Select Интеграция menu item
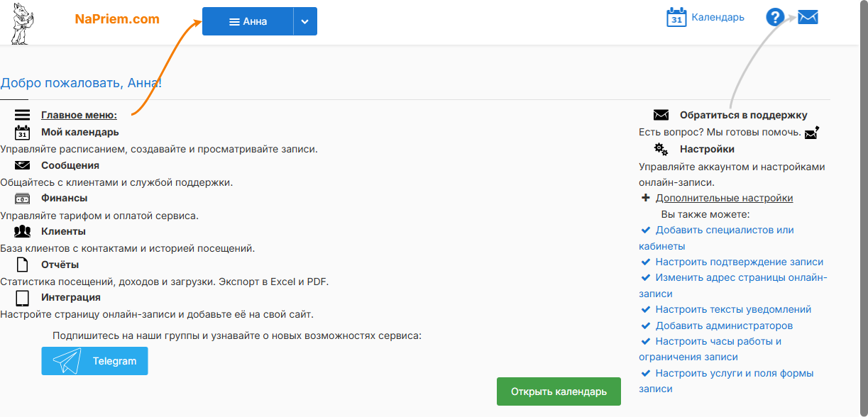The width and height of the screenshot is (868, 417). point(71,297)
